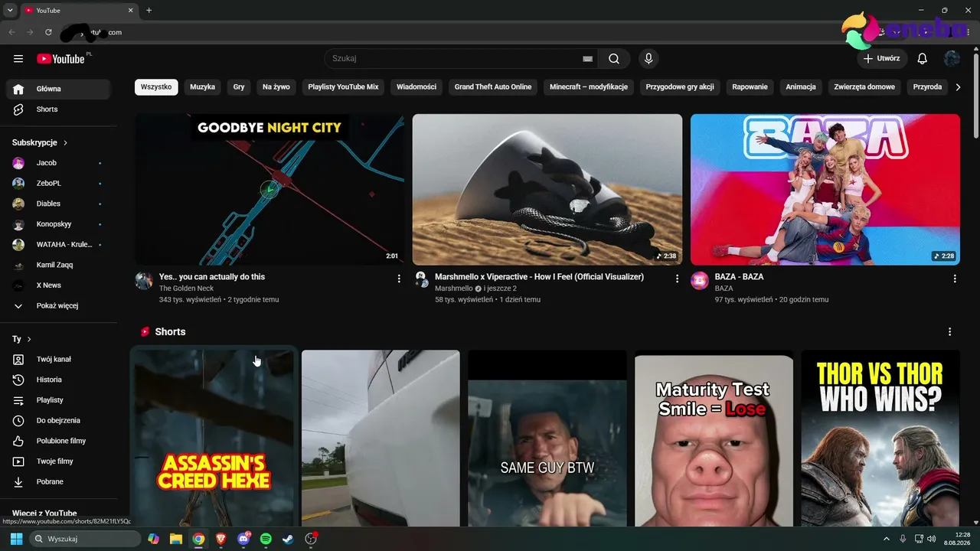Click the Utwórz create button
This screenshot has width=980, height=551.
[882, 59]
